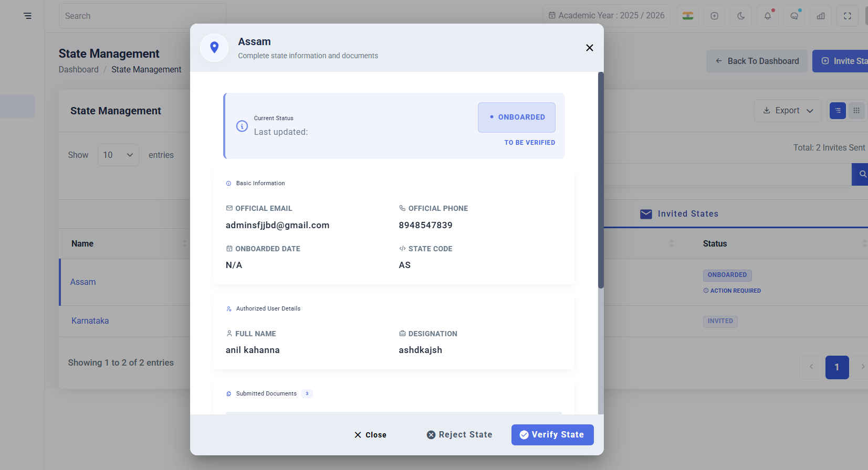
Task: Click the modal vertical scrollbar
Action: pos(601,180)
